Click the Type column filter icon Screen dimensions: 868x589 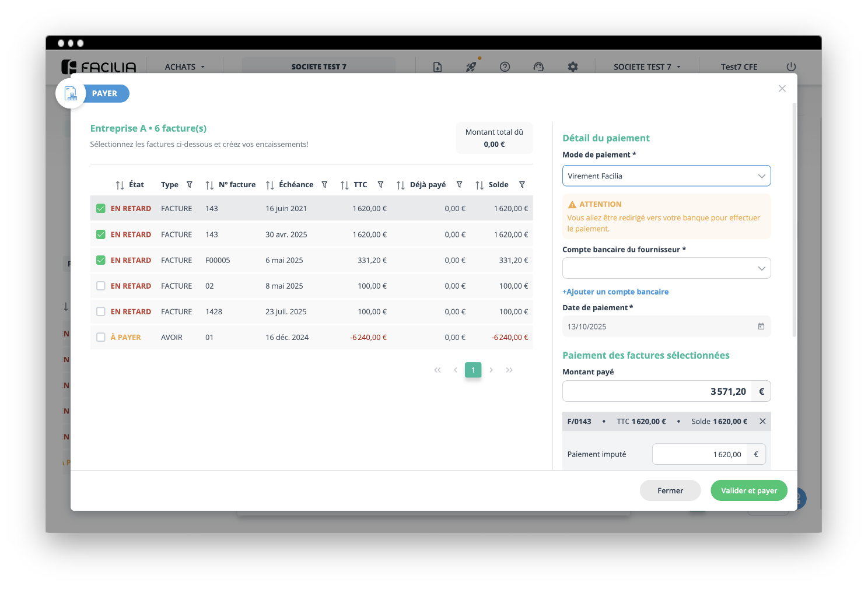(190, 185)
